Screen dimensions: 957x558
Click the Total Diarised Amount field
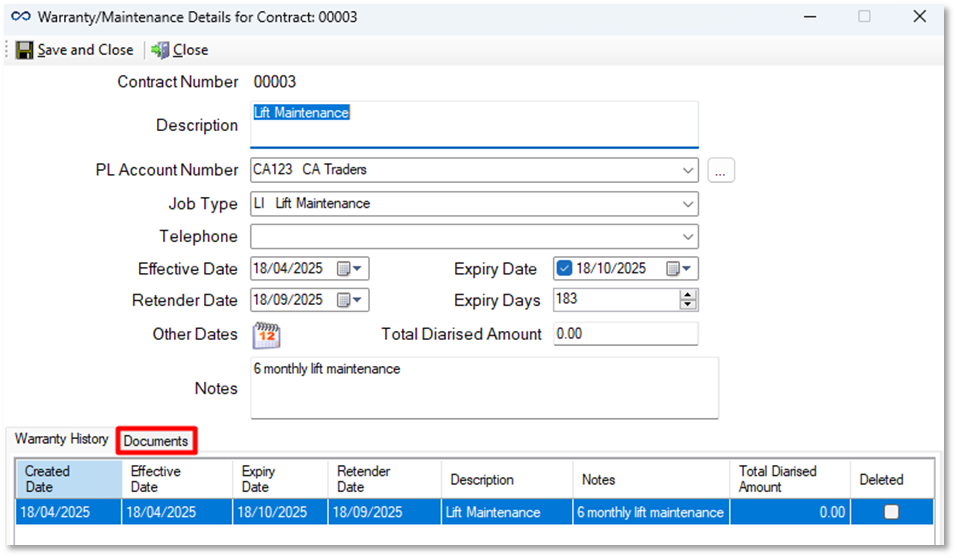coord(626,334)
